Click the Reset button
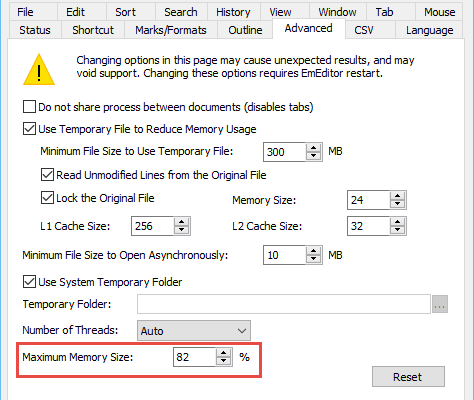Screen dimensions: 474x400 click(408, 377)
